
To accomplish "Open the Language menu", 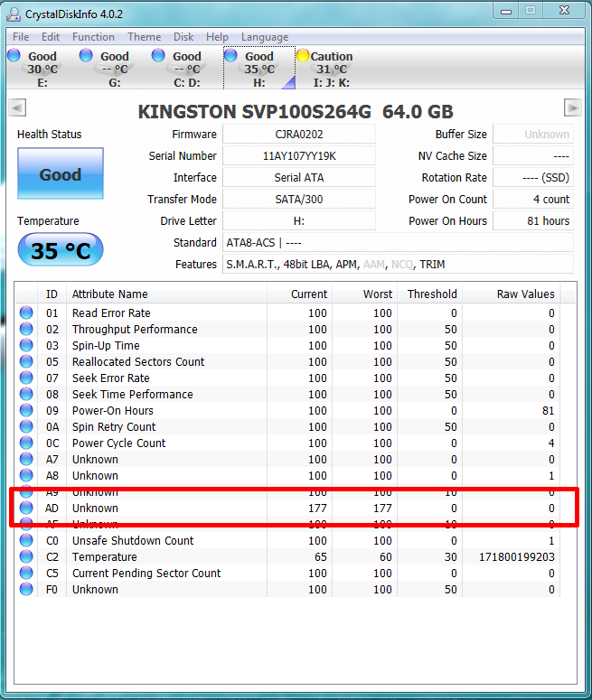I will coord(265,37).
